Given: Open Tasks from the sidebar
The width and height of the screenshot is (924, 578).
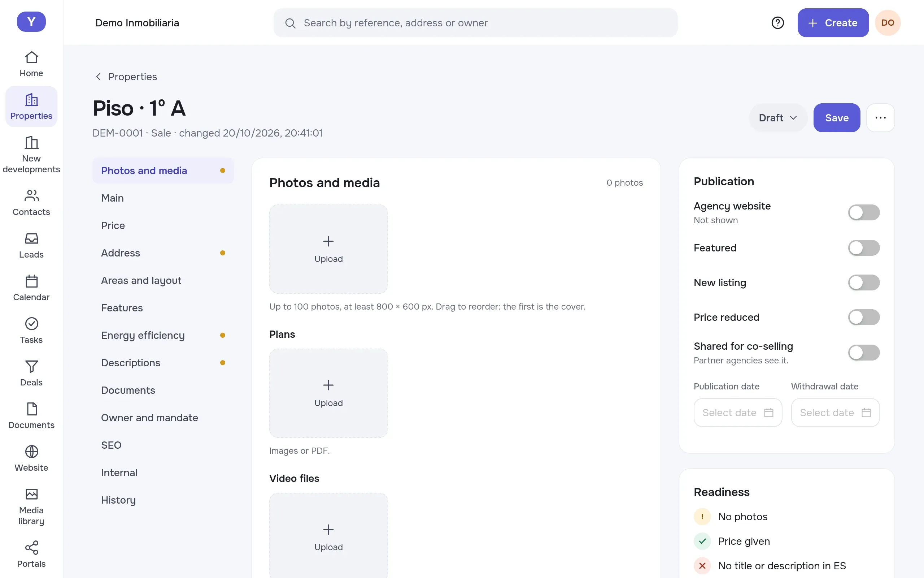Looking at the screenshot, I should click(x=31, y=331).
